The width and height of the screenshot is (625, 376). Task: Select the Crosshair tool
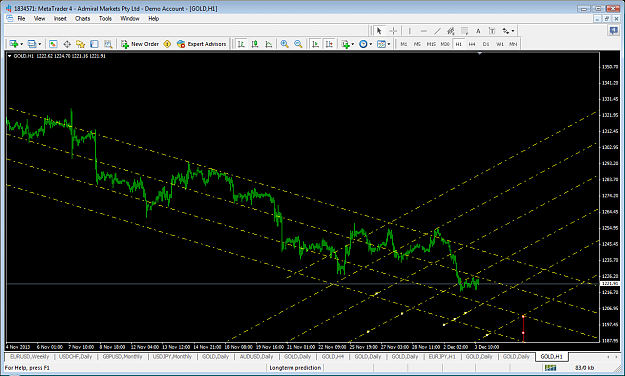tap(393, 31)
